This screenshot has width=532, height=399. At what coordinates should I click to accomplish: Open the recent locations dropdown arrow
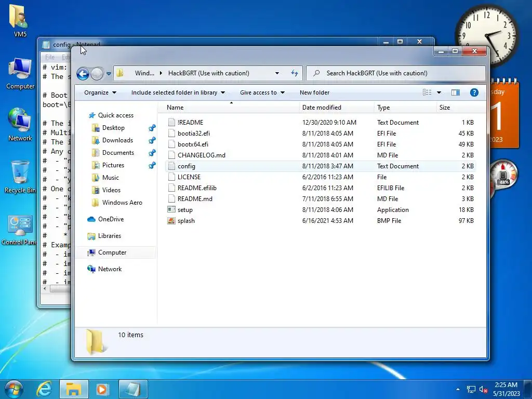(x=109, y=73)
